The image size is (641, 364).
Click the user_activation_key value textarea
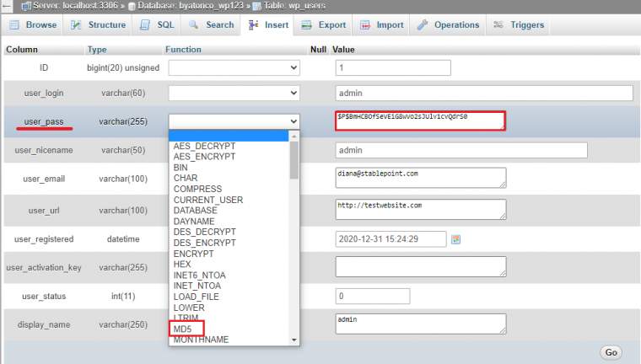click(x=421, y=267)
